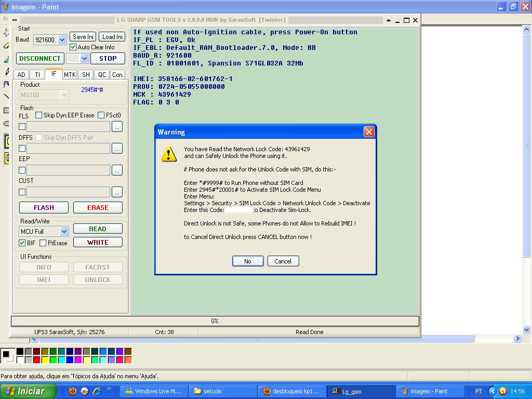
Task: Maximize the LG-SHARP GSM Tools window
Action: [x=406, y=20]
